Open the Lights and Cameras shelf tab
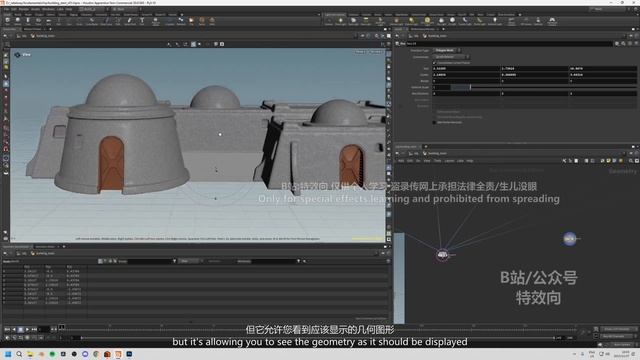The image size is (640, 360). (335, 14)
